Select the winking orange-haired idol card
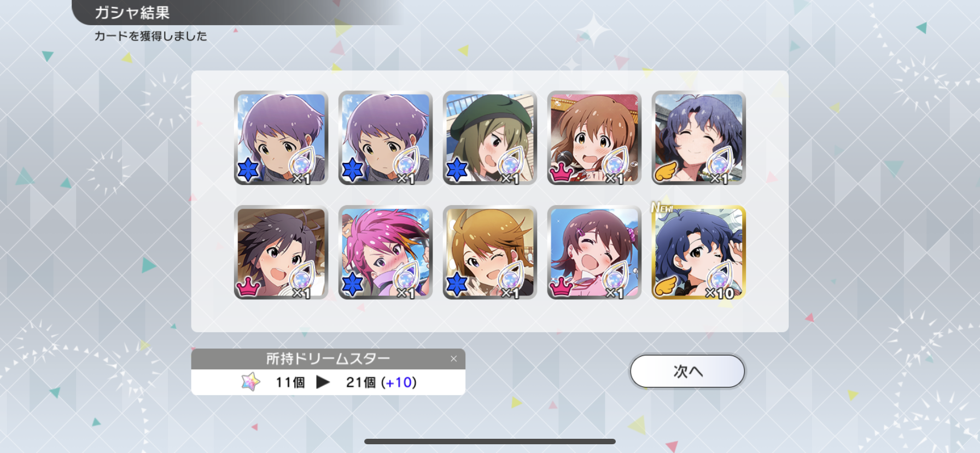 point(490,253)
